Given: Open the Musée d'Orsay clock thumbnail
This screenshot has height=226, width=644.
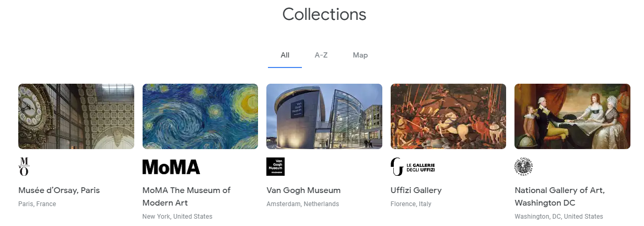Looking at the screenshot, I should pyautogui.click(x=76, y=116).
